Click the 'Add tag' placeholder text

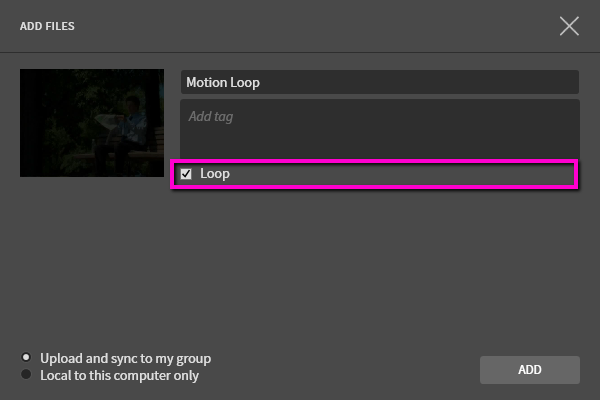coord(210,116)
